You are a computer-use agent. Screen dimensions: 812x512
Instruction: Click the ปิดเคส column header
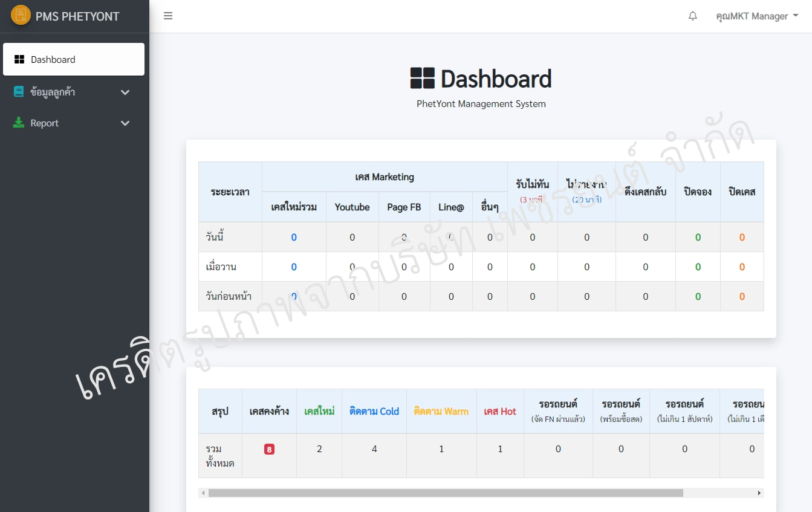(x=742, y=192)
